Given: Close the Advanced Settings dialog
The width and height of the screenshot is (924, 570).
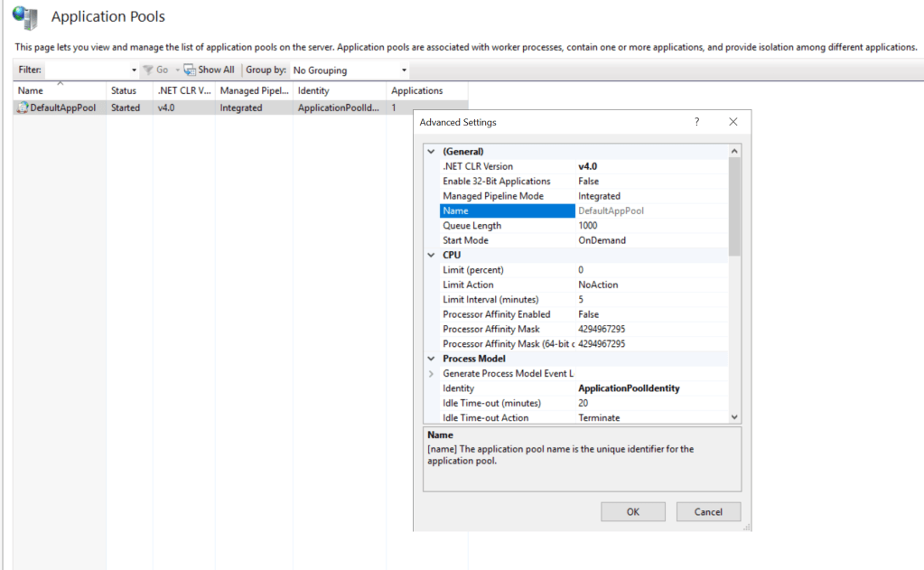Looking at the screenshot, I should (733, 122).
